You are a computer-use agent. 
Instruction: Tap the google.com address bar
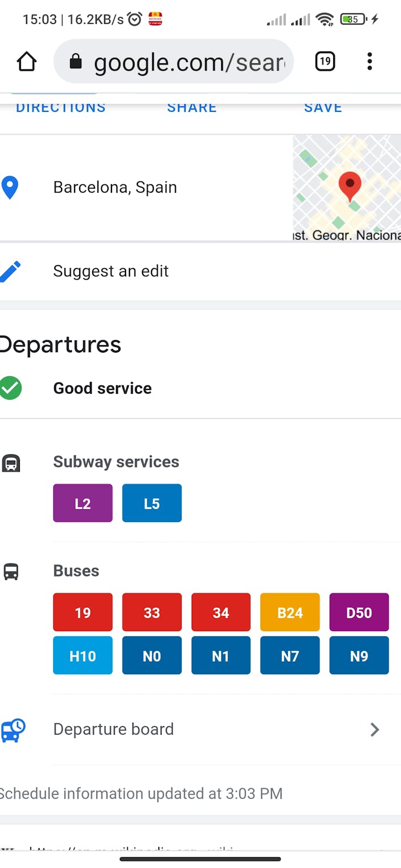tap(187, 62)
